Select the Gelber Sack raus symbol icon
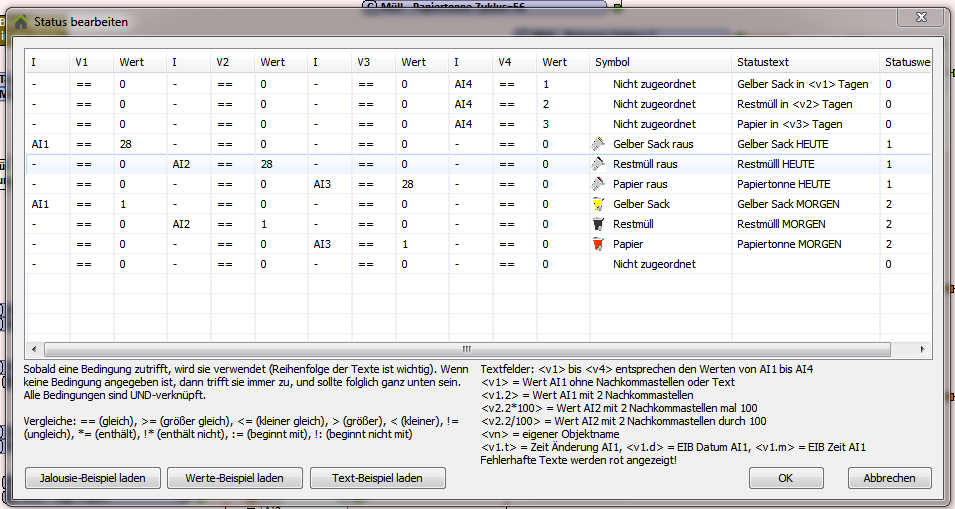Viewport: 955px width, 509px height. [x=598, y=144]
